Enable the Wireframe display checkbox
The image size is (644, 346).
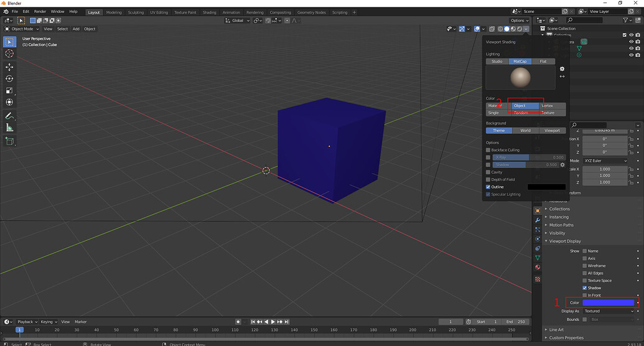point(584,266)
